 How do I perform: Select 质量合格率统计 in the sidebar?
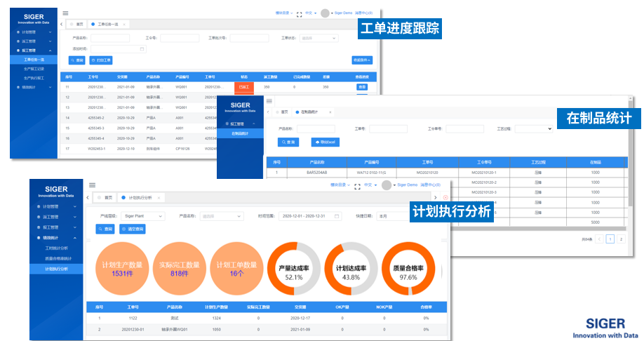pyautogui.click(x=57, y=258)
